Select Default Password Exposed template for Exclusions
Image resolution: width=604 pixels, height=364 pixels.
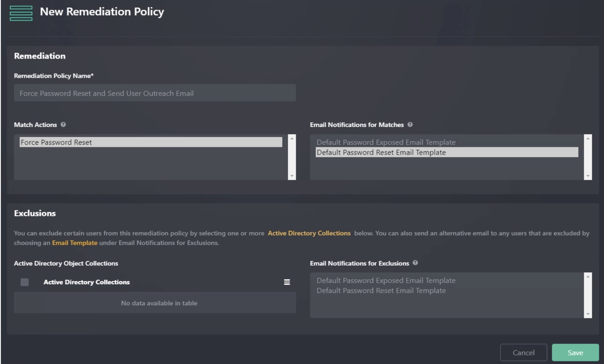tap(447, 280)
